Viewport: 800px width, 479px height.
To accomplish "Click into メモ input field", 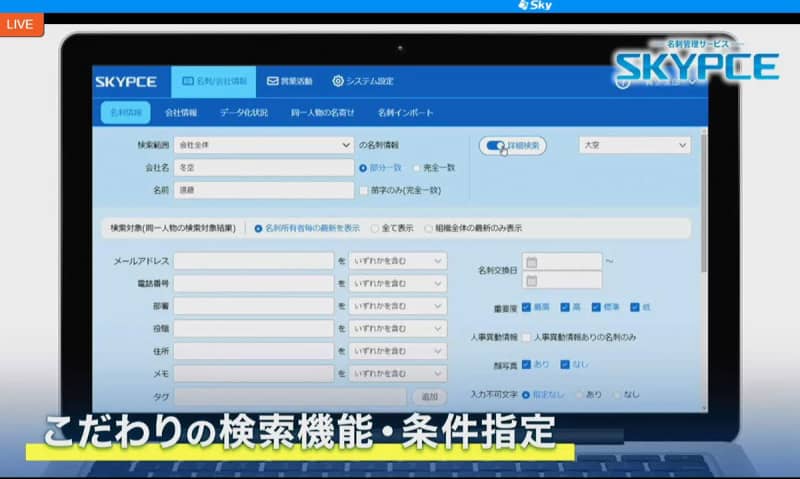I will (254, 373).
